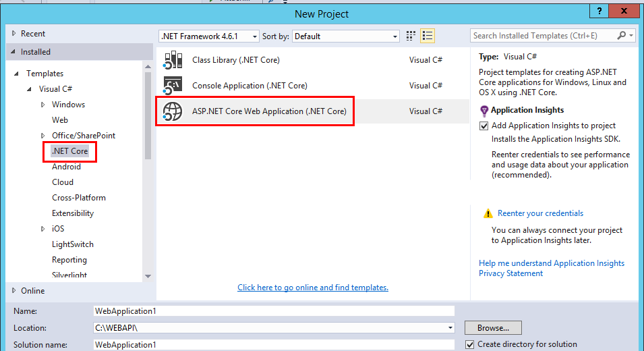Expand the Recent section

[14, 33]
